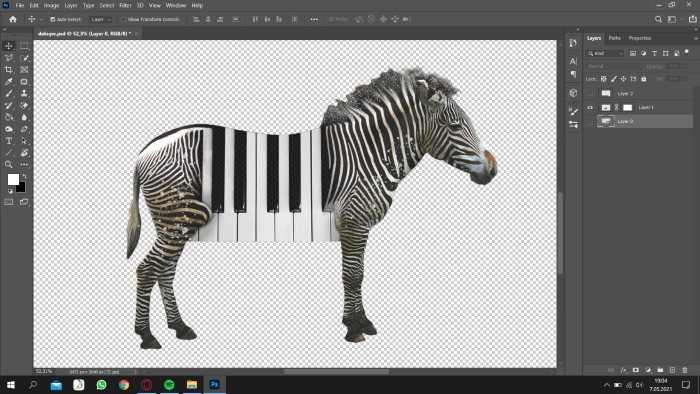Open the Fill slider dropdown arrow

point(685,79)
